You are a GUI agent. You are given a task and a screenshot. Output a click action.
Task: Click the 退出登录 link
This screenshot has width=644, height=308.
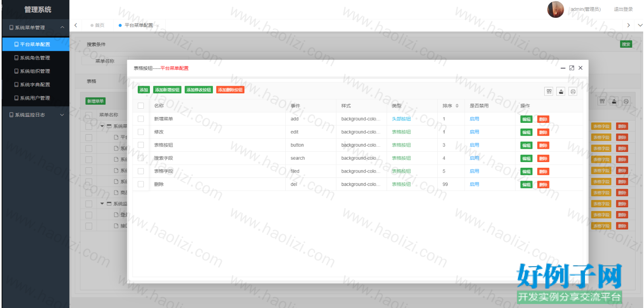(623, 9)
